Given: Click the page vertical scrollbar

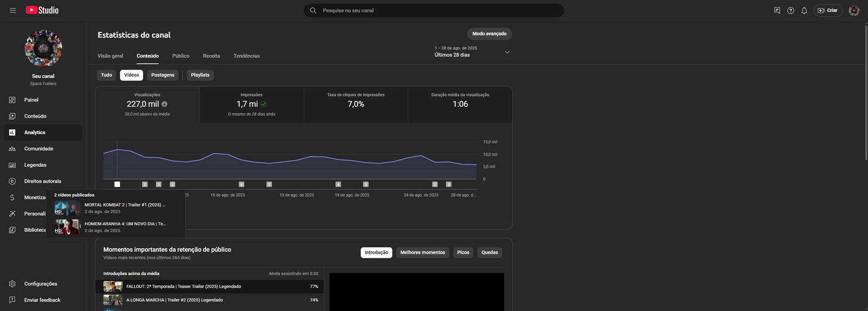Looking at the screenshot, I should pos(866,92).
